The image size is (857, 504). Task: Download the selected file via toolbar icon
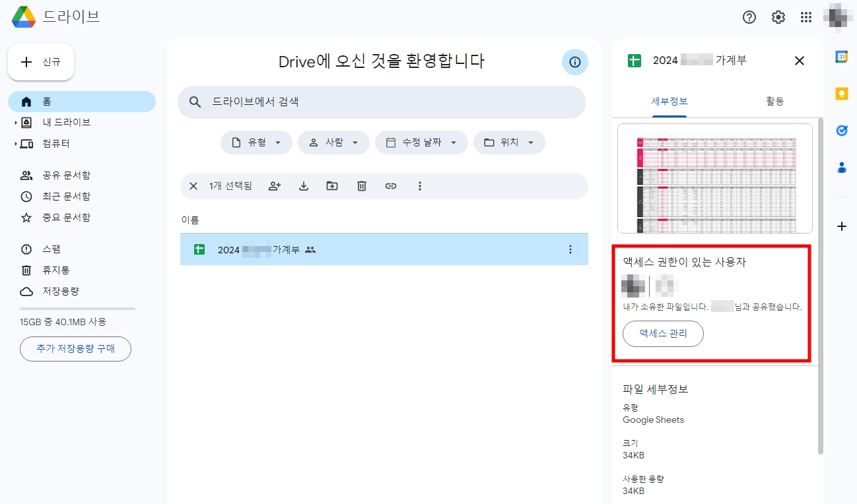[303, 186]
